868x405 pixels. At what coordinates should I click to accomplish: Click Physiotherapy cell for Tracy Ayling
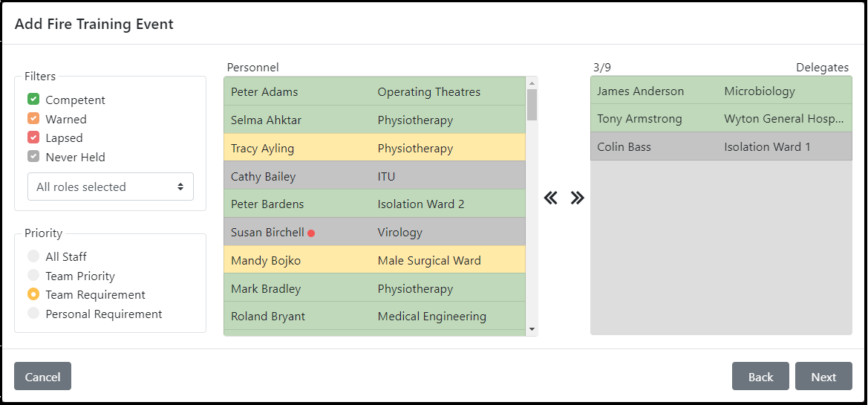[415, 149]
